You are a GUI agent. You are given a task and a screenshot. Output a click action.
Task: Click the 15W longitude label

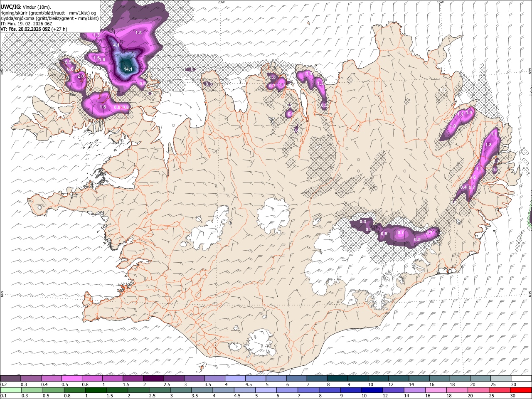440,2
